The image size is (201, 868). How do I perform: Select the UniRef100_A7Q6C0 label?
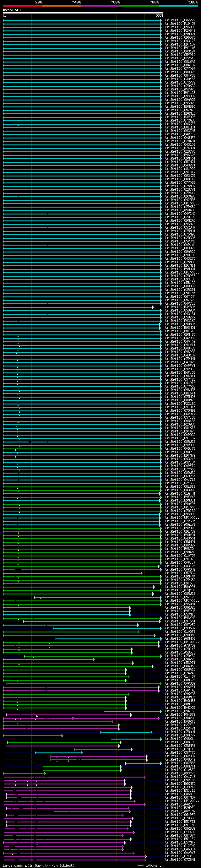pos(180,86)
